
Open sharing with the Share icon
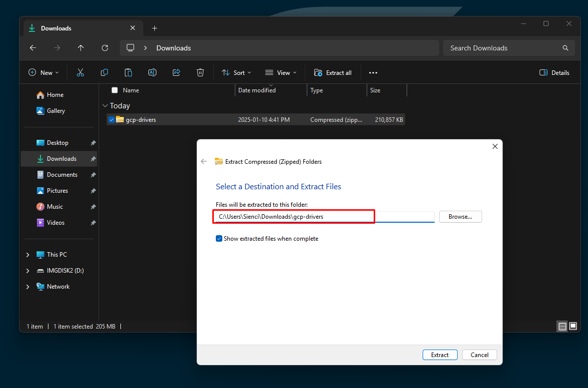[x=176, y=72]
